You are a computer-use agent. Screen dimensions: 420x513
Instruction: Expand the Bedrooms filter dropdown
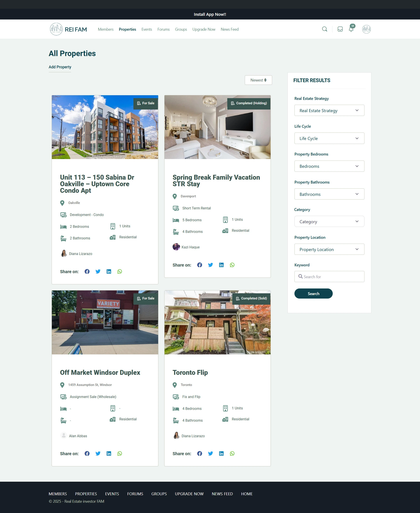pos(329,166)
